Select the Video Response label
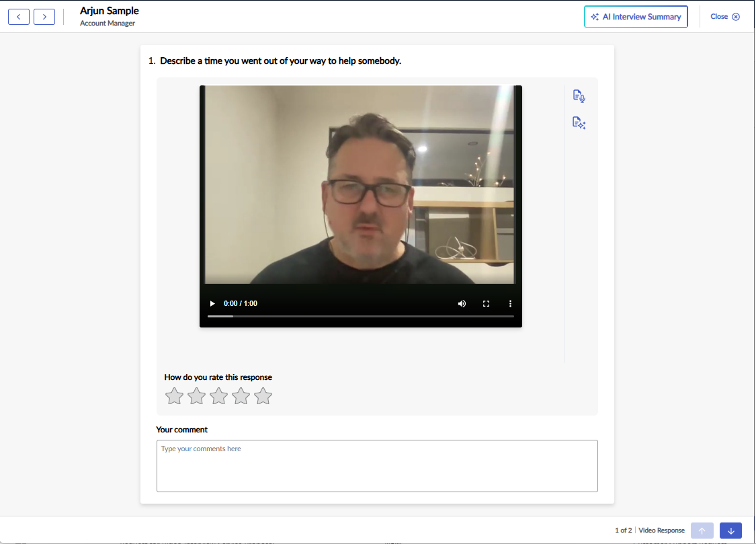This screenshot has height=544, width=756. [x=661, y=531]
